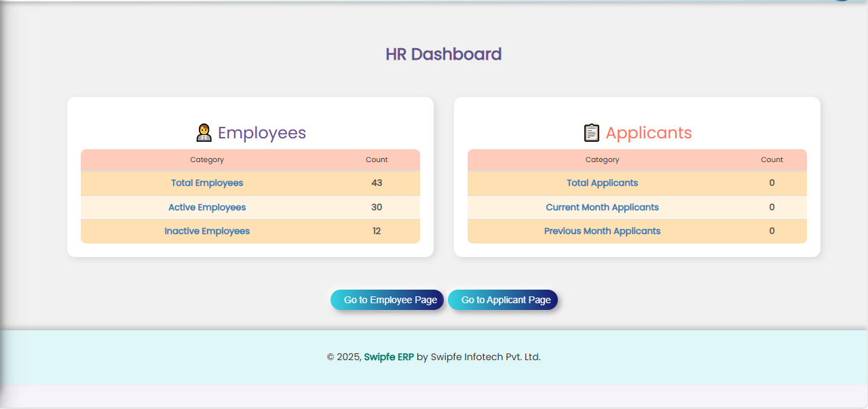The width and height of the screenshot is (868, 409).
Task: Click the HR Dashboard page title
Action: [x=443, y=54]
